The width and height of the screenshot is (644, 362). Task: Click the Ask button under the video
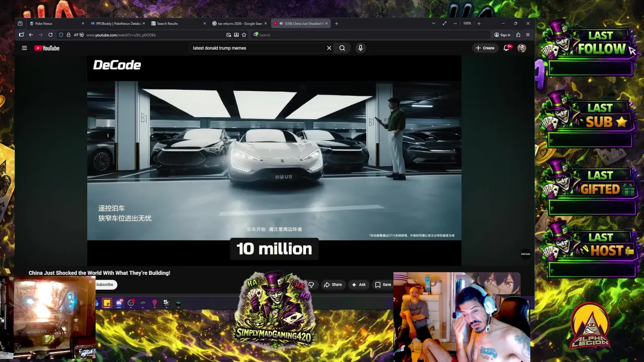pos(359,285)
